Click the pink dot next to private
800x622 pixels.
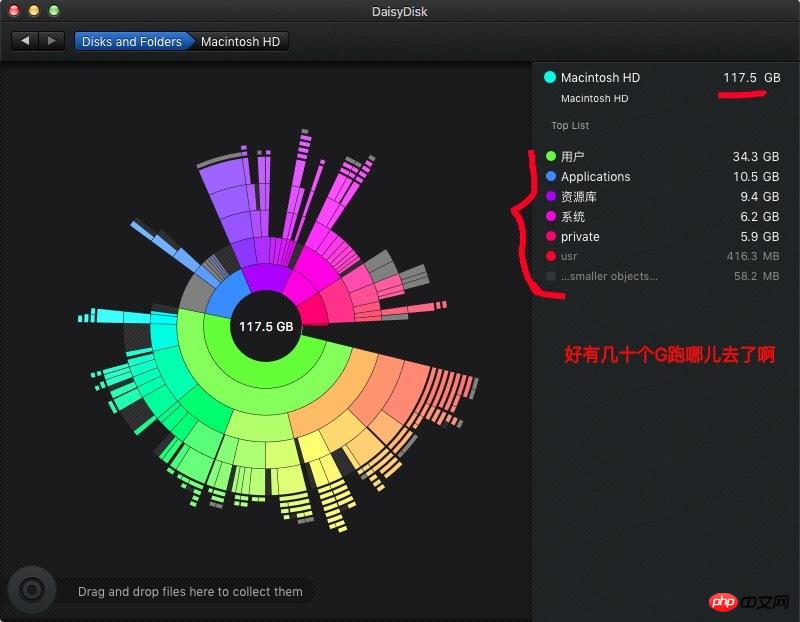[551, 236]
